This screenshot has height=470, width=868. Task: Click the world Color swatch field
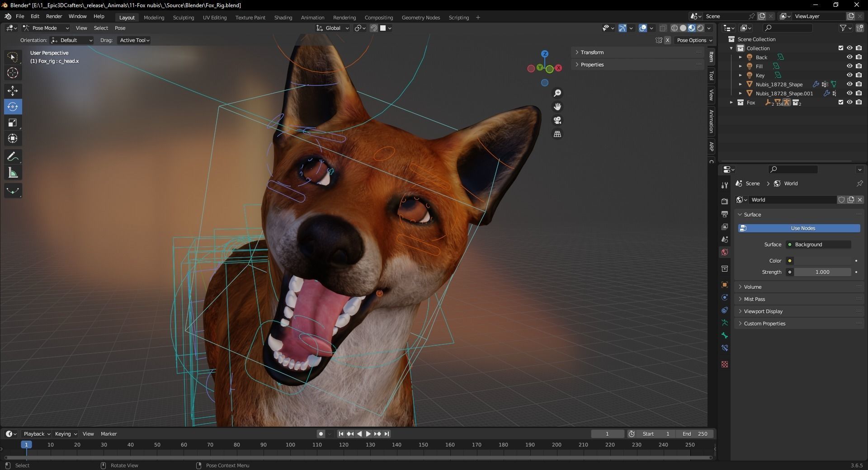coord(823,261)
